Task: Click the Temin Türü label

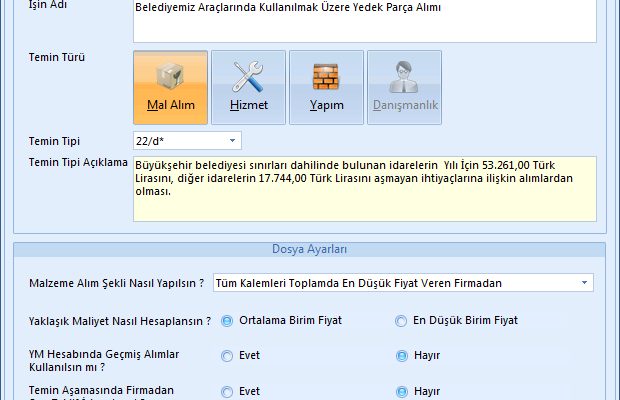Action: point(57,57)
